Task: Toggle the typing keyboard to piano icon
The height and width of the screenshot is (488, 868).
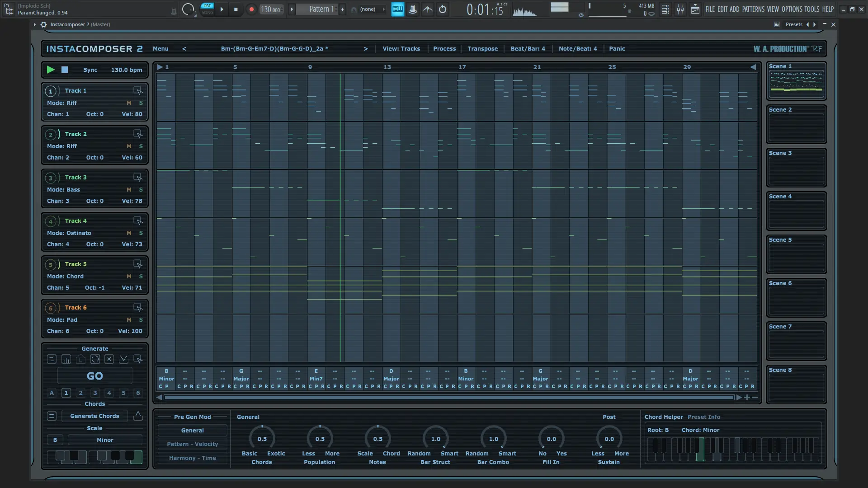Action: point(397,9)
